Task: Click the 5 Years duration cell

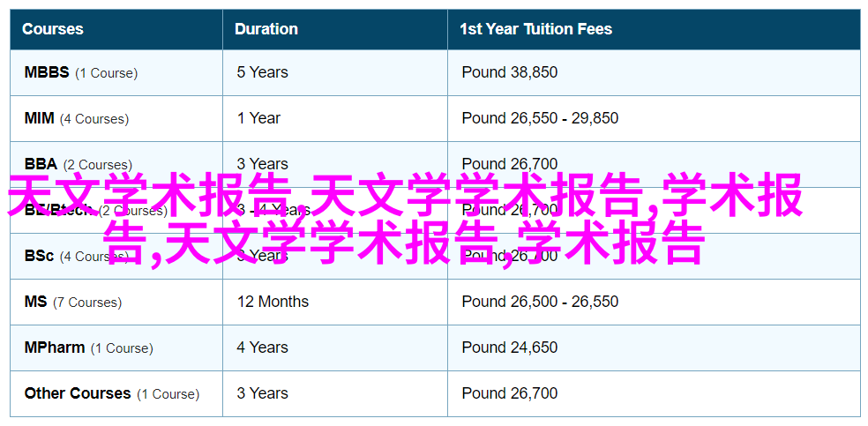Action: tap(335, 72)
